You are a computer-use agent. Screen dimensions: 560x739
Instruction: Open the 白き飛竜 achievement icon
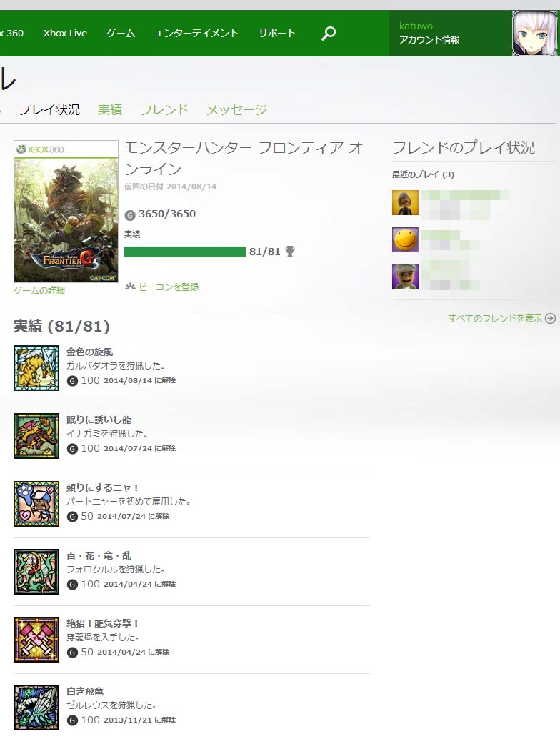point(36,708)
